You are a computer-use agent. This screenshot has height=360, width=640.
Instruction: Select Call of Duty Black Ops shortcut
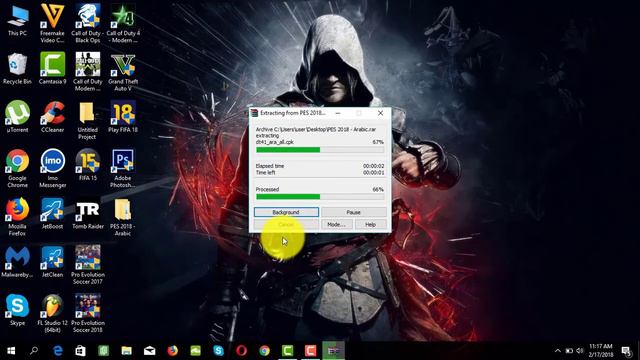[x=88, y=23]
